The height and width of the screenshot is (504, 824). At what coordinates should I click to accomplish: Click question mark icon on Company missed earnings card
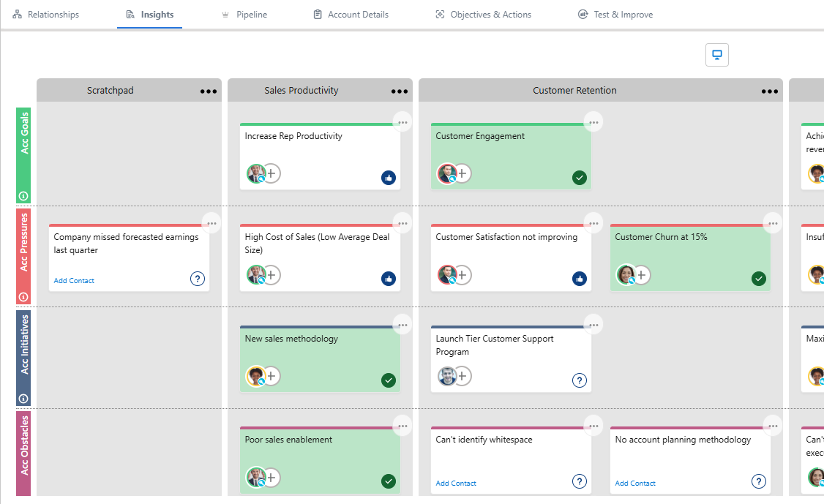(198, 279)
